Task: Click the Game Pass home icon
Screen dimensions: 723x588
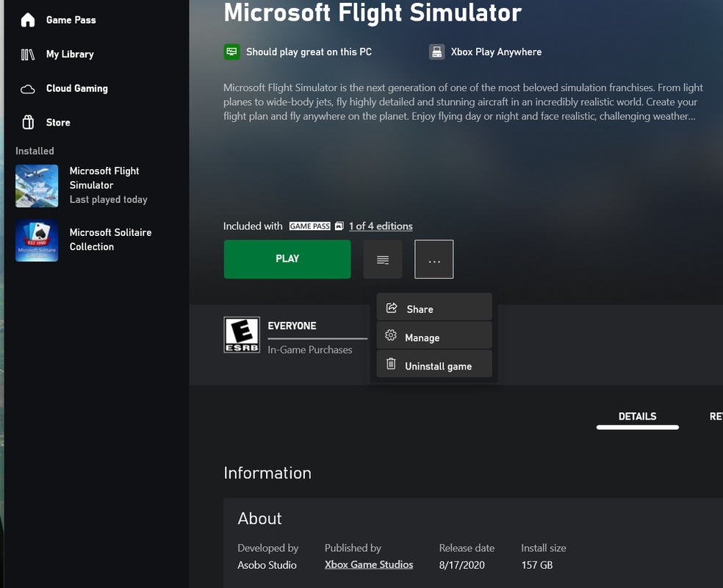Action: 28,20
